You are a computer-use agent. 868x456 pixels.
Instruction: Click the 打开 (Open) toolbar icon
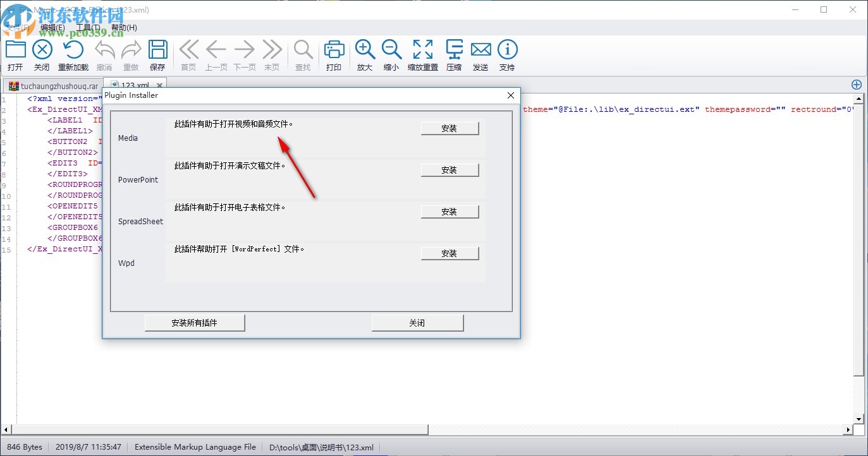click(15, 50)
